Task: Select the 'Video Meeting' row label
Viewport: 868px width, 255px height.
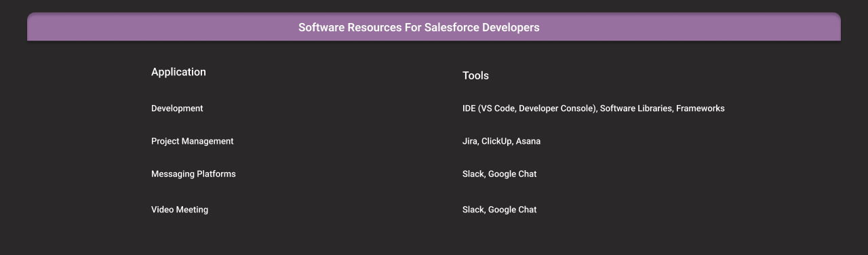Action: pos(180,210)
